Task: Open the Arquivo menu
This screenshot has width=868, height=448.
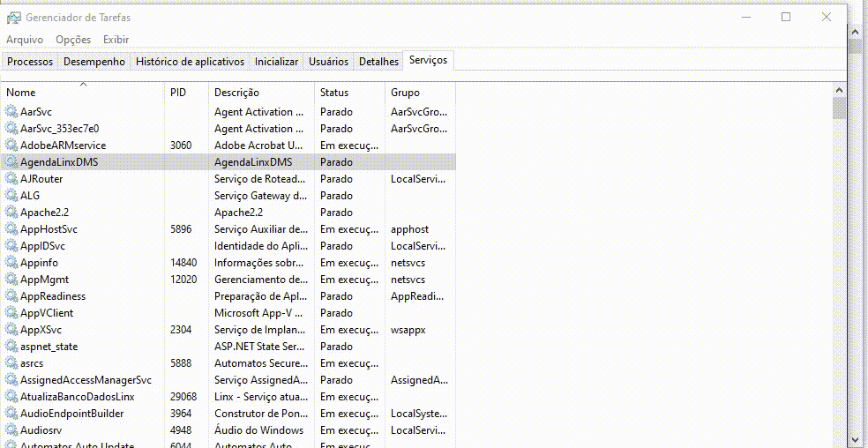Action: click(x=25, y=40)
